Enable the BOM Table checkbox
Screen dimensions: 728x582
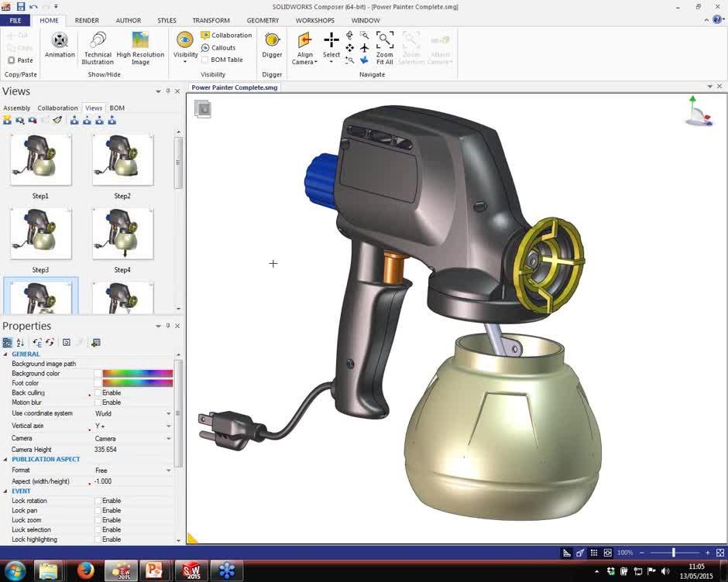point(205,60)
